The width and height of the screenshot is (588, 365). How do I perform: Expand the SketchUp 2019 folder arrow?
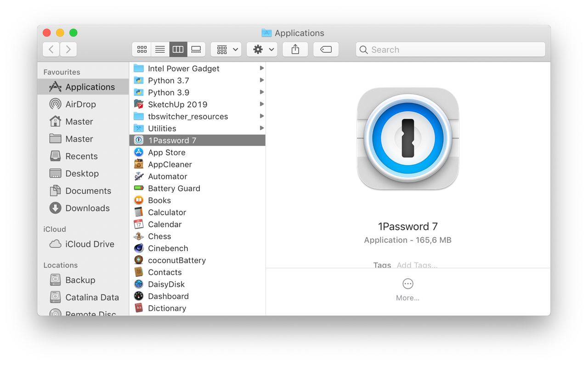(261, 104)
